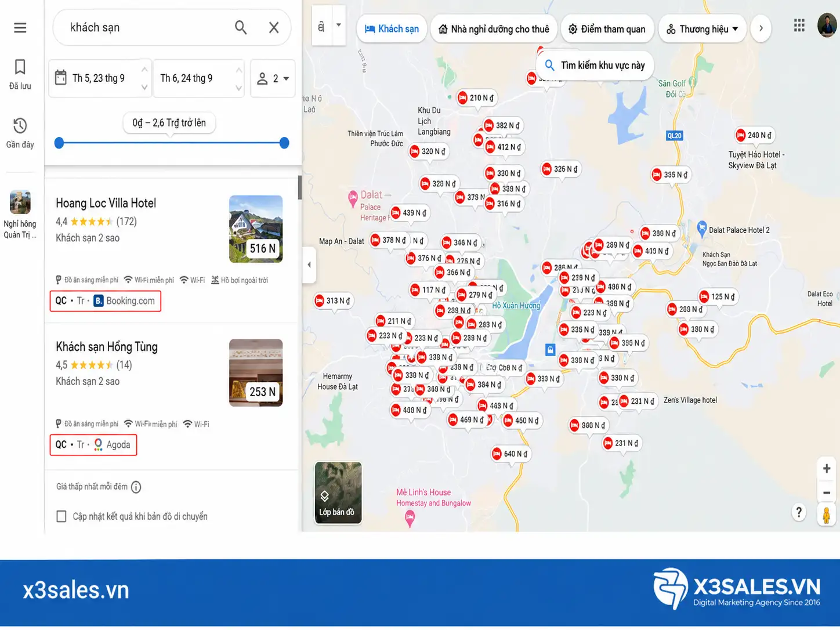This screenshot has height=630, width=840.
Task: Collapse the side panel arrow
Action: pyautogui.click(x=309, y=265)
